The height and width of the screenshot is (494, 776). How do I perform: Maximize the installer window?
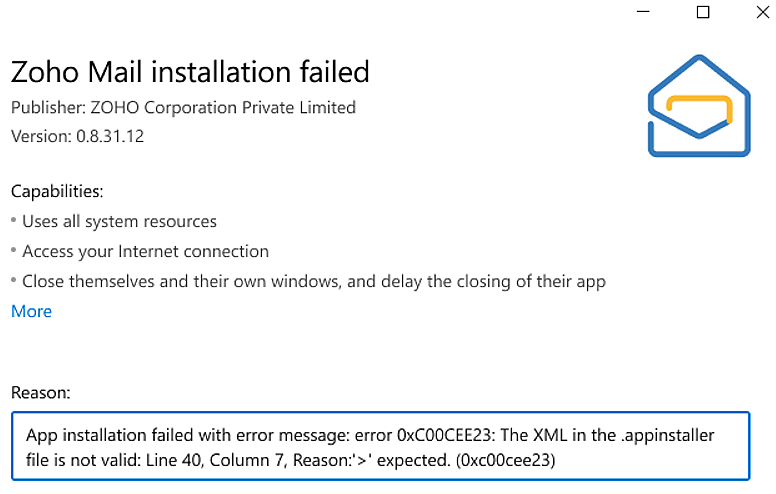703,12
